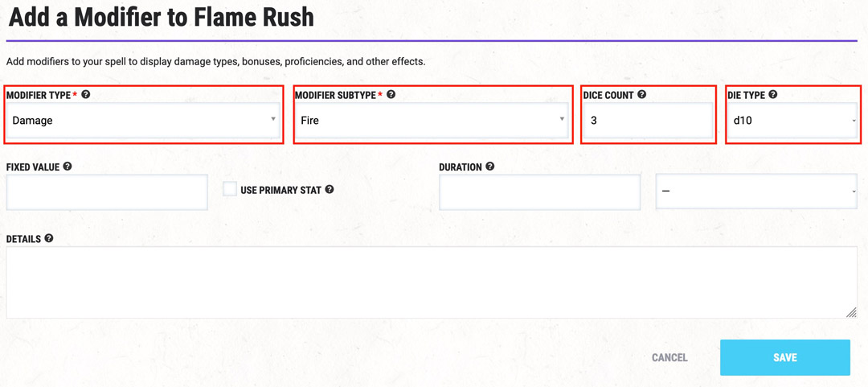
Task: Open the Modifier Type dropdown showing Damage
Action: click(x=143, y=120)
